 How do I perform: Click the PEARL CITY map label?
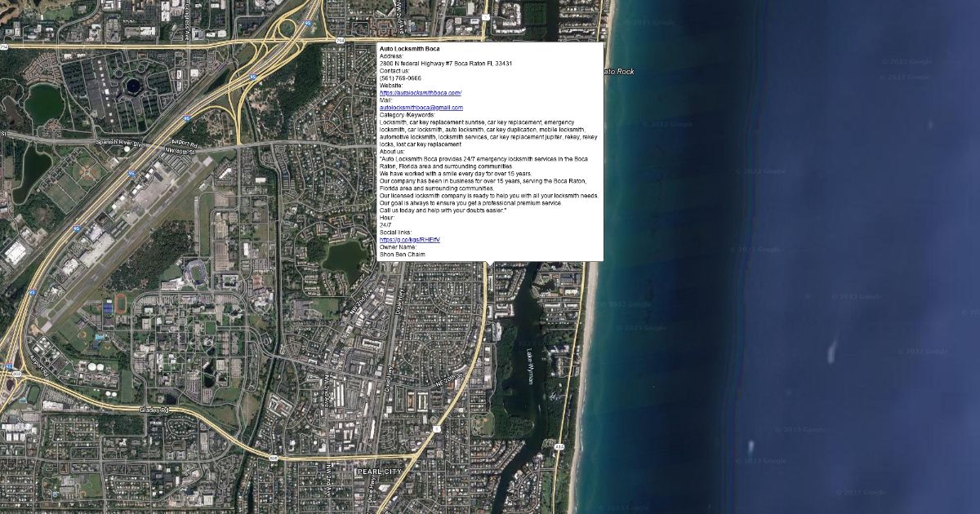click(x=378, y=472)
